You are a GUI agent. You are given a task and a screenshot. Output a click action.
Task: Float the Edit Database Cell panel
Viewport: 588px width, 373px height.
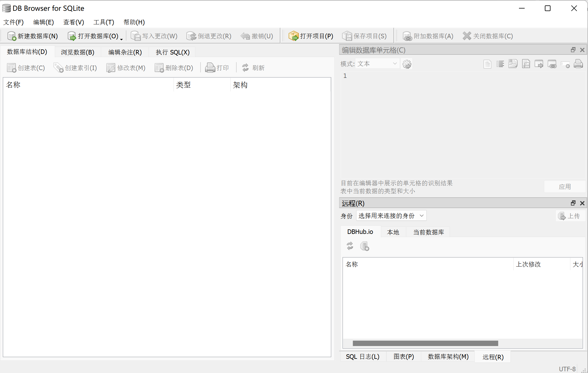[x=573, y=50]
